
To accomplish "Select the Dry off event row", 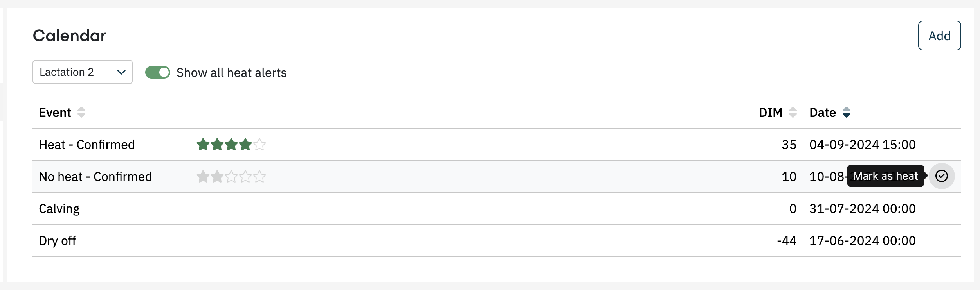I will tap(497, 241).
